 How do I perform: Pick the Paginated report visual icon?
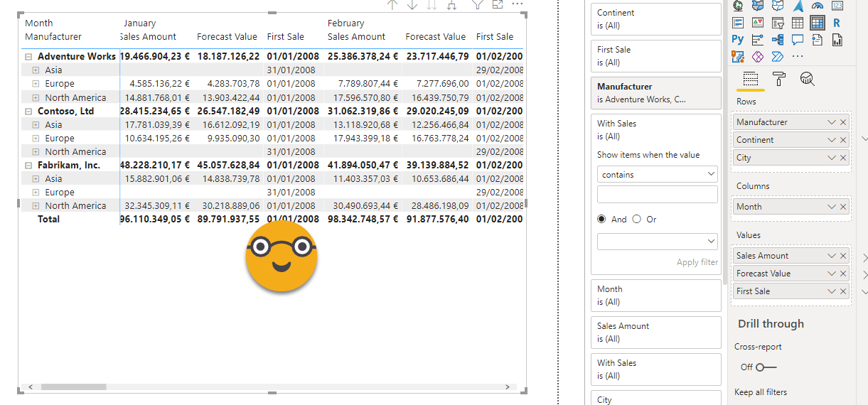[x=837, y=40]
